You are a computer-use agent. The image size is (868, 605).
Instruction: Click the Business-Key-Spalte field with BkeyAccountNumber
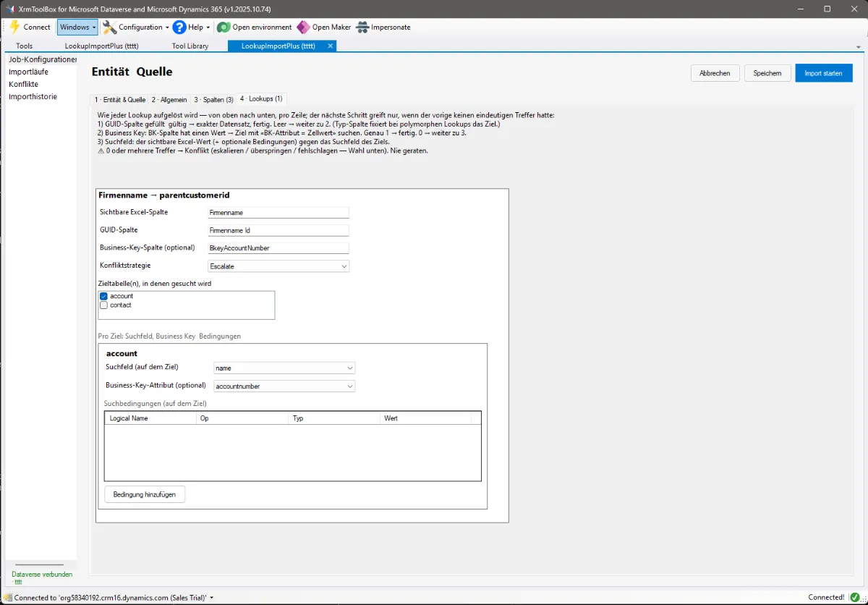point(278,247)
